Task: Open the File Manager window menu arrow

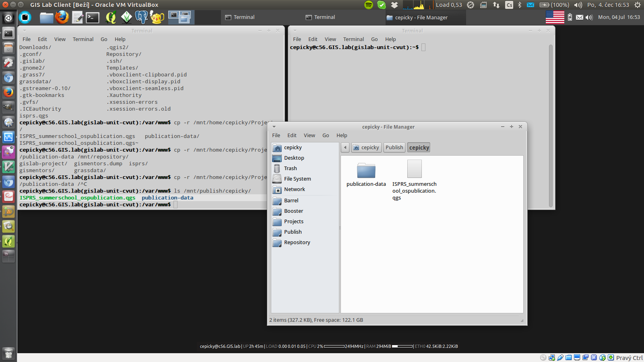Action: click(274, 127)
